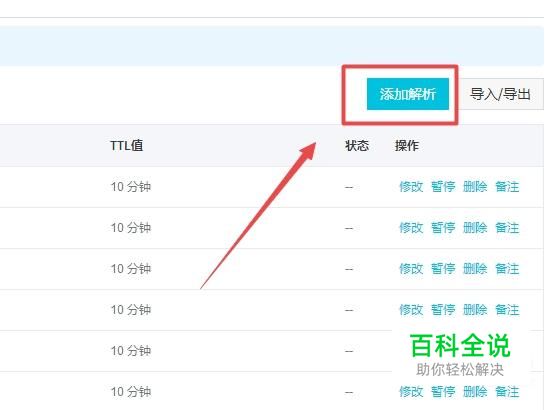Click 删除 in the fourth record row
The width and height of the screenshot is (556, 410).
click(475, 310)
